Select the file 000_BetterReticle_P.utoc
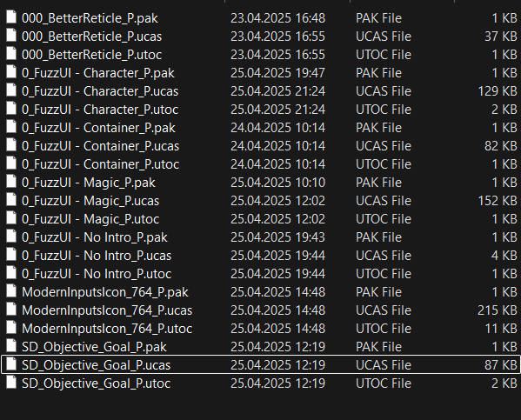 (x=91, y=55)
